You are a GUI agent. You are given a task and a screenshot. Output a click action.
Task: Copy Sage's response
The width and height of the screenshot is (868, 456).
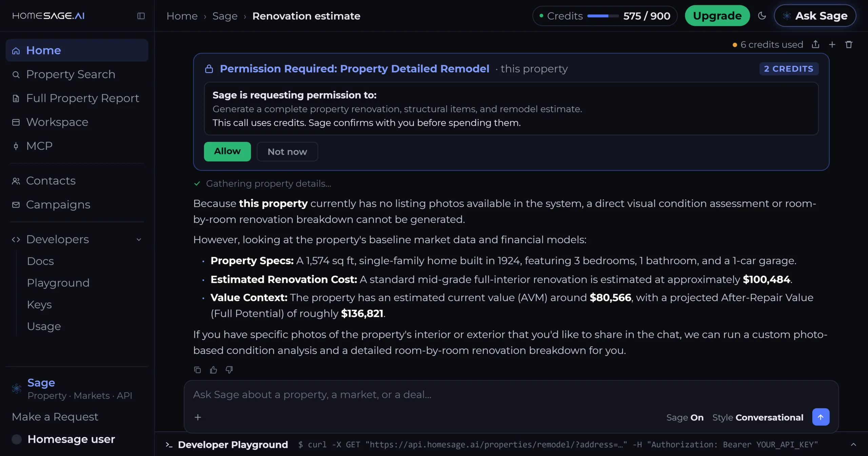click(x=197, y=370)
